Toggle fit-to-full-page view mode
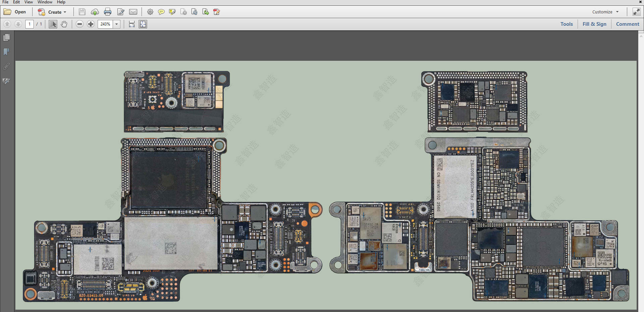Screen dimensions: 644x312 click(x=143, y=24)
